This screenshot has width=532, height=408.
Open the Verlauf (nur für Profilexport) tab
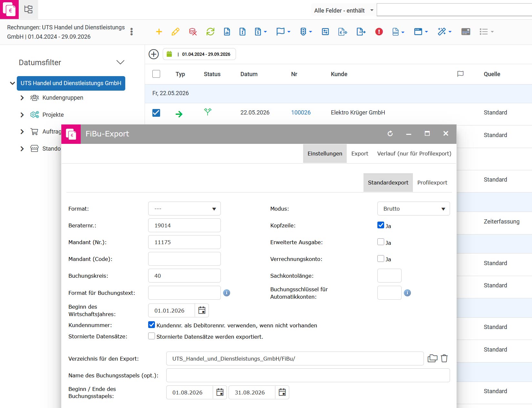414,154
